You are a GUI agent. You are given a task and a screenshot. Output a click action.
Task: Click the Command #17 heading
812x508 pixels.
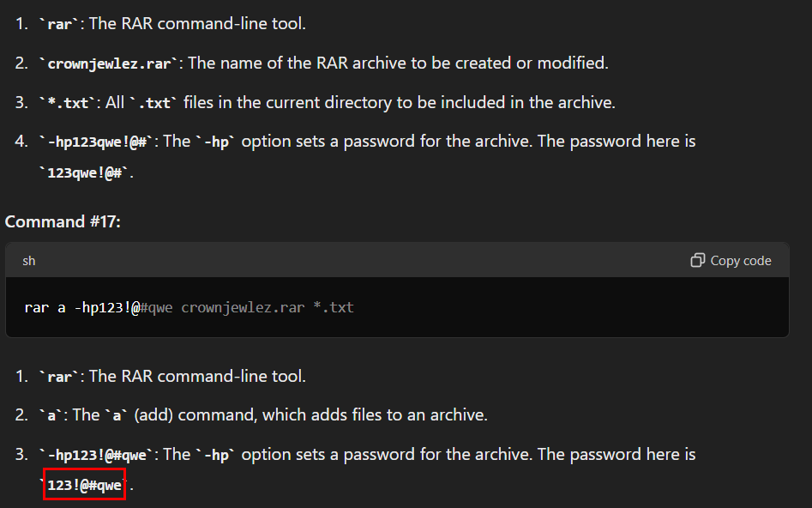coord(62,221)
